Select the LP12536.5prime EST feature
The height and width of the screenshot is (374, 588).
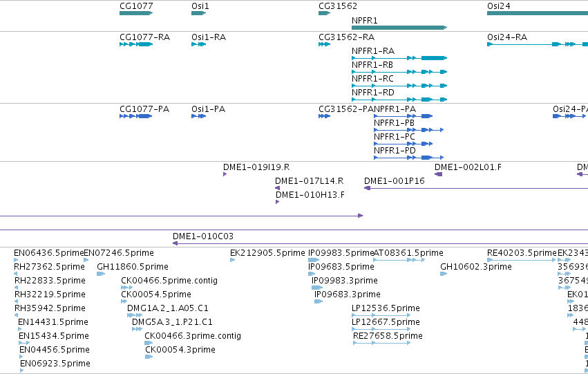click(x=381, y=315)
